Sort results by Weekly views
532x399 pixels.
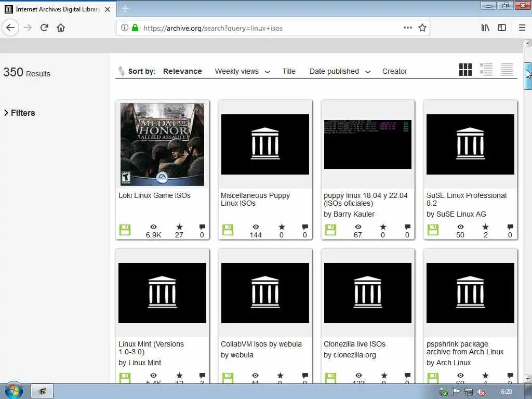(x=237, y=71)
